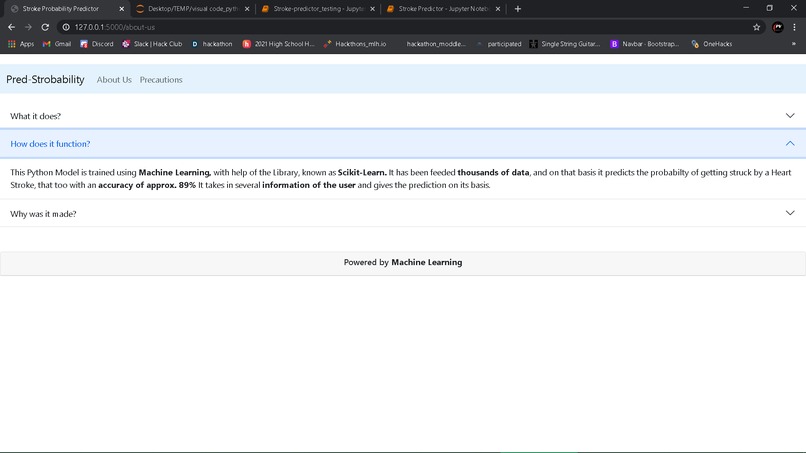Close the Stroke Probability Predictor tab

pyautogui.click(x=122, y=9)
